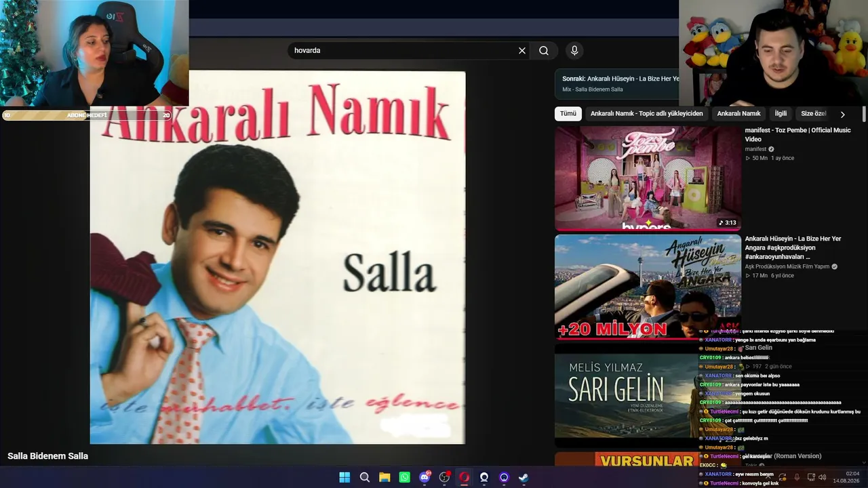
Task: Click the 'Salla Bidenem Salla' video title
Action: pyautogui.click(x=48, y=456)
